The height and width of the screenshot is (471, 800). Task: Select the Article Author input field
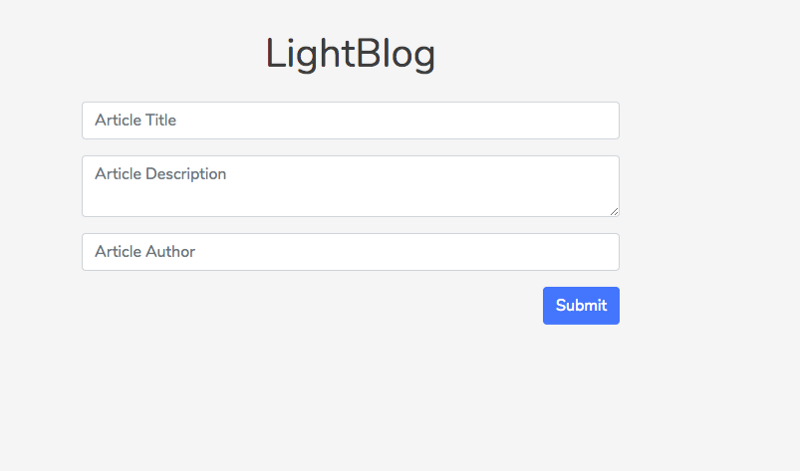tap(350, 252)
